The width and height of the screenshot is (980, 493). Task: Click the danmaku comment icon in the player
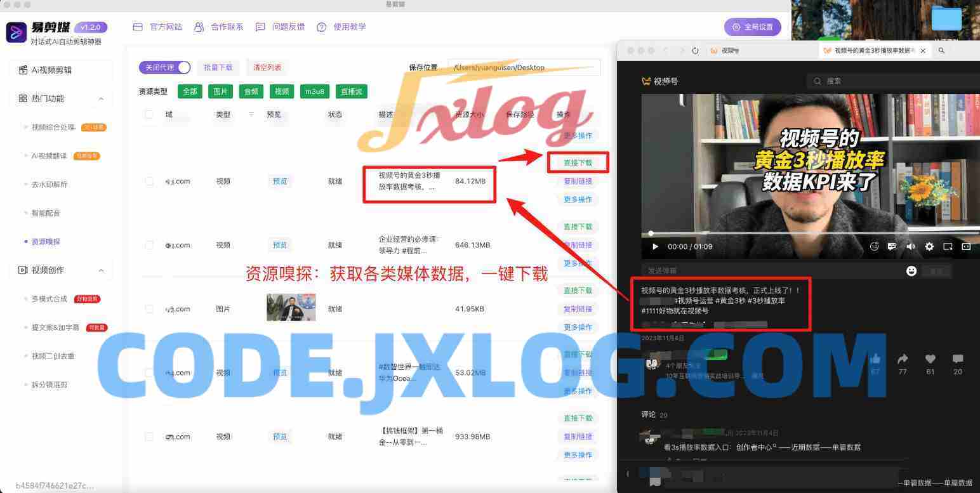point(892,246)
